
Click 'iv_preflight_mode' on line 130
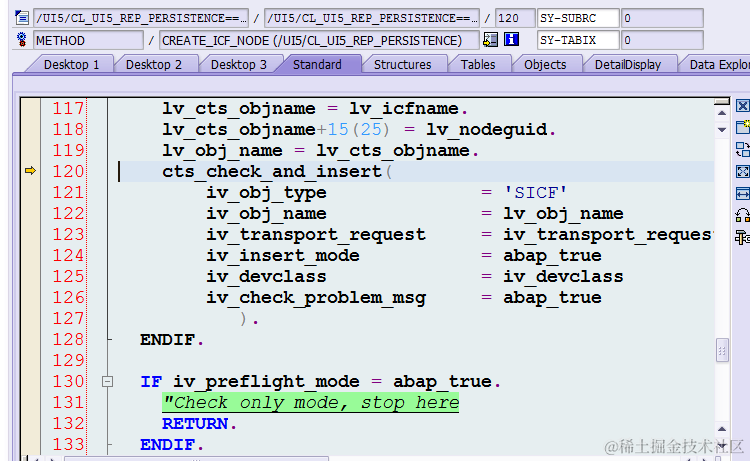coord(266,382)
